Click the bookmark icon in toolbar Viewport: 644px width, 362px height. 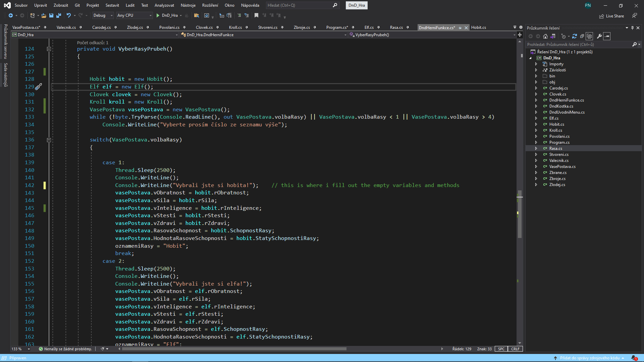coord(256,15)
